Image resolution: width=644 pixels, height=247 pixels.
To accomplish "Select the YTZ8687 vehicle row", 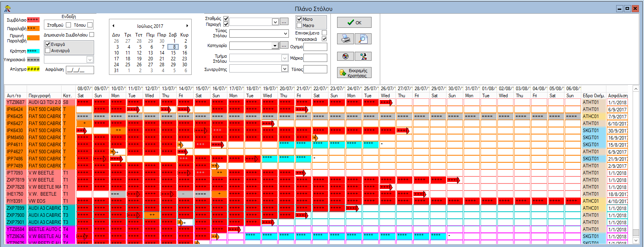I will coord(16,102).
